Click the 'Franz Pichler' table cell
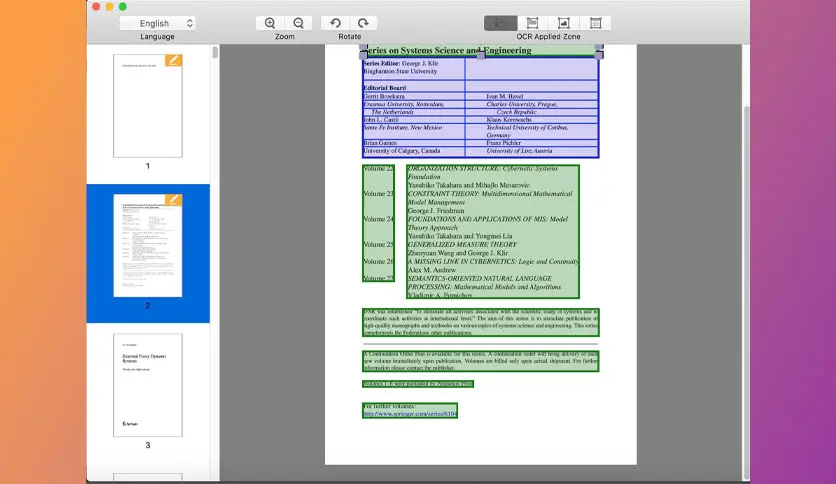This screenshot has width=836, height=484. pos(531,143)
